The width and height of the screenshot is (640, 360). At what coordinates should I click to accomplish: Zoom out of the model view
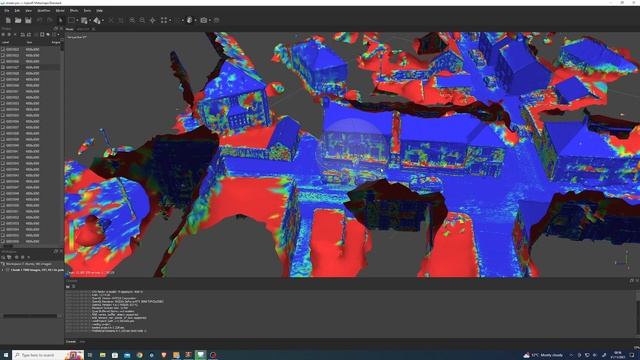[142, 20]
